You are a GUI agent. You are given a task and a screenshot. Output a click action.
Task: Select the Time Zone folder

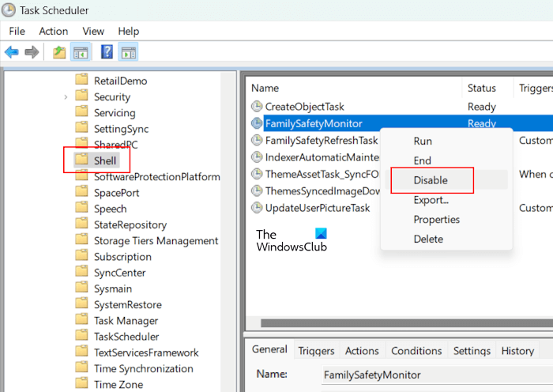[x=118, y=385]
